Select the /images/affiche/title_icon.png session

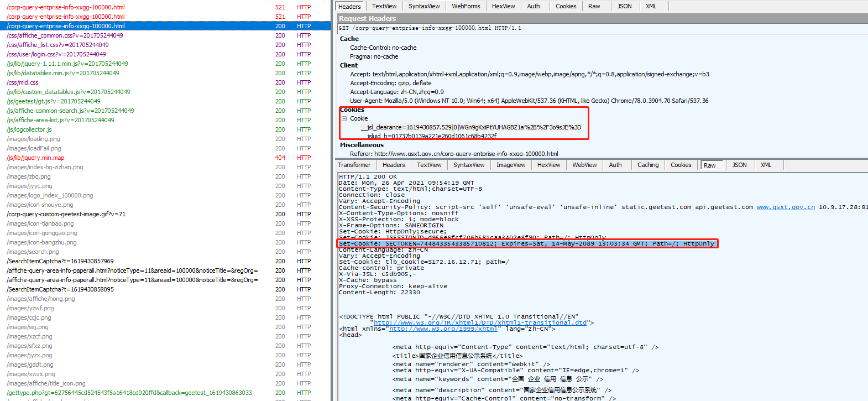[165, 383]
